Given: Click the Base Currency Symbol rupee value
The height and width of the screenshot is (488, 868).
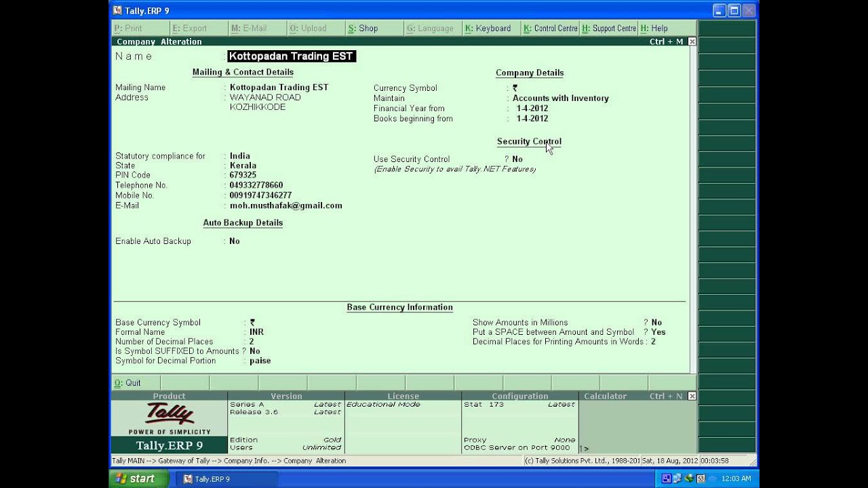Looking at the screenshot, I should [252, 323].
